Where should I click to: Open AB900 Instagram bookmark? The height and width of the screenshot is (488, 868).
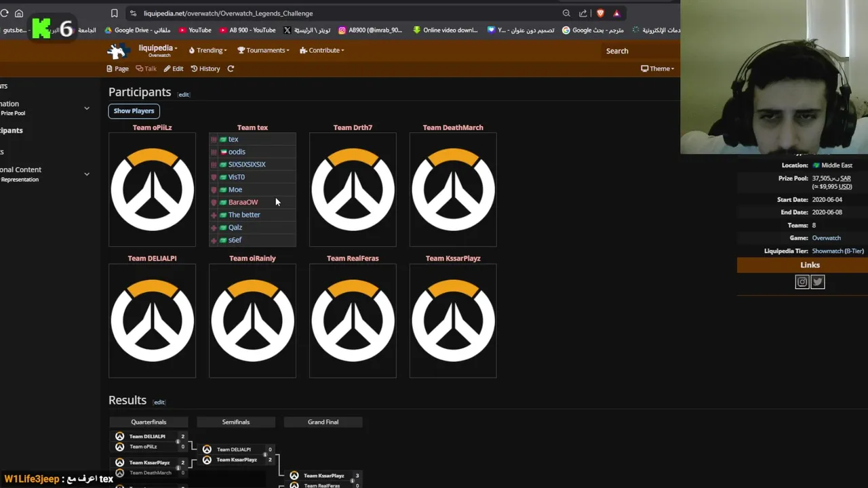pyautogui.click(x=370, y=30)
